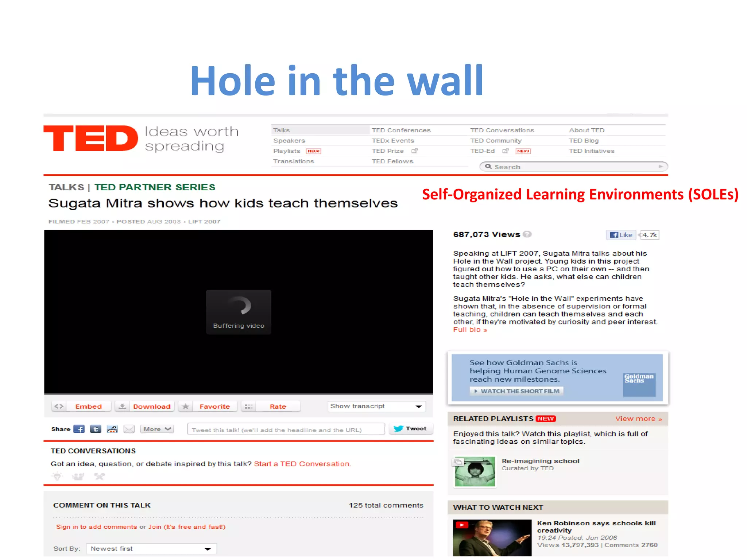Open the Re-imagining school playlist thumbnail
Image resolution: width=747 pixels, height=560 pixels.
pyautogui.click(x=475, y=472)
